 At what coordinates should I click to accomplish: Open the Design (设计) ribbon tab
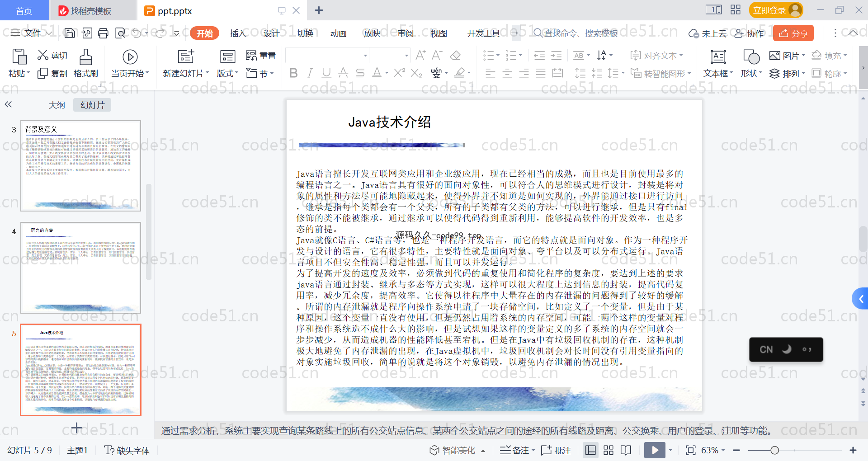pyautogui.click(x=271, y=33)
